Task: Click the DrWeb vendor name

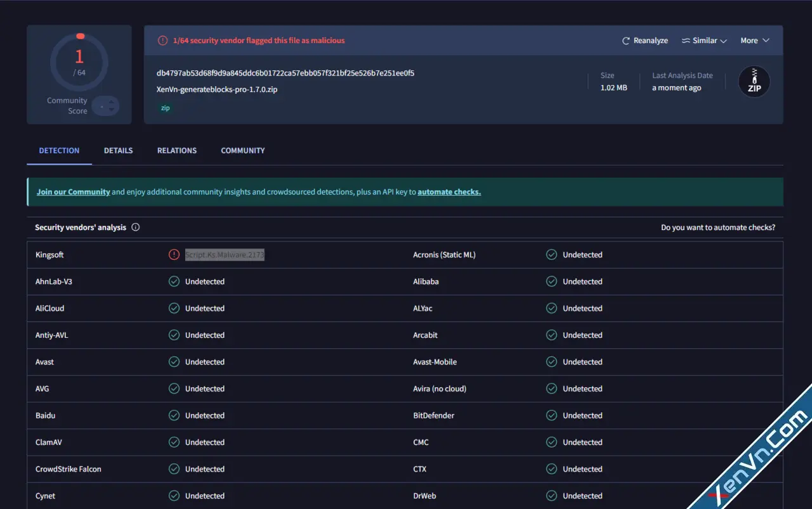Action: coord(424,496)
